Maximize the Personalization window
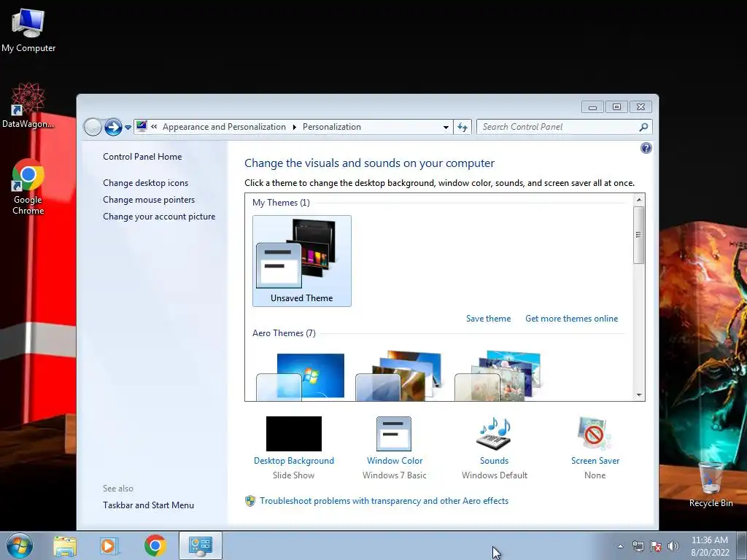Image resolution: width=747 pixels, height=560 pixels. [x=616, y=107]
